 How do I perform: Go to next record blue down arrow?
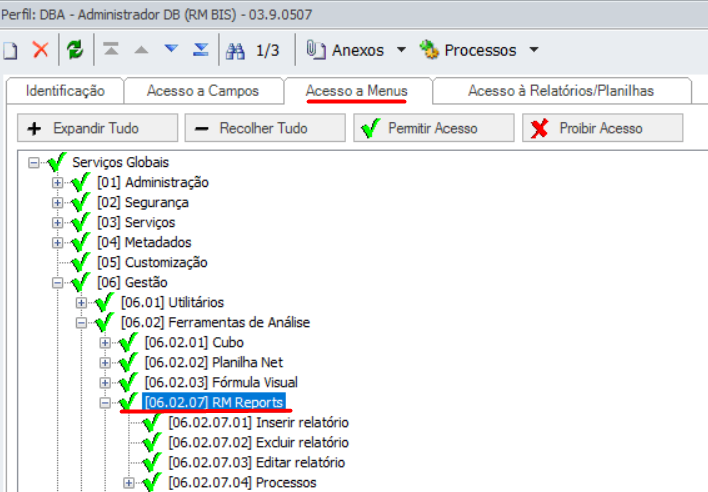coord(171,48)
